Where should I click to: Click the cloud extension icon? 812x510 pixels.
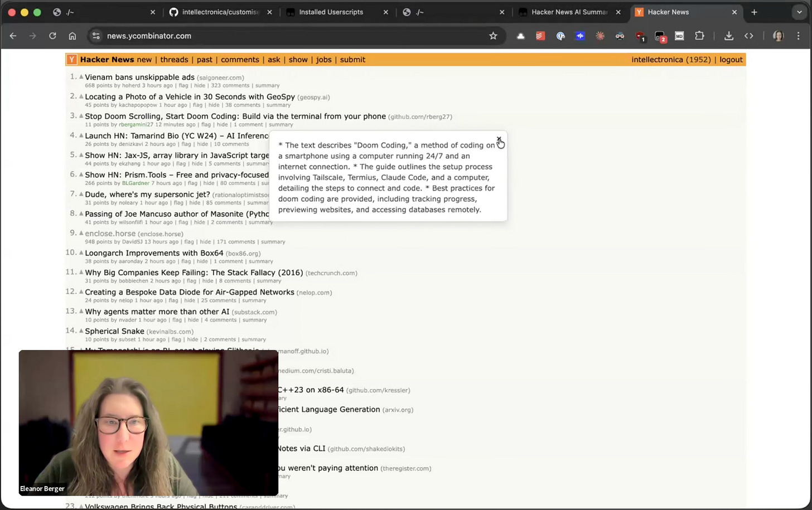point(520,36)
